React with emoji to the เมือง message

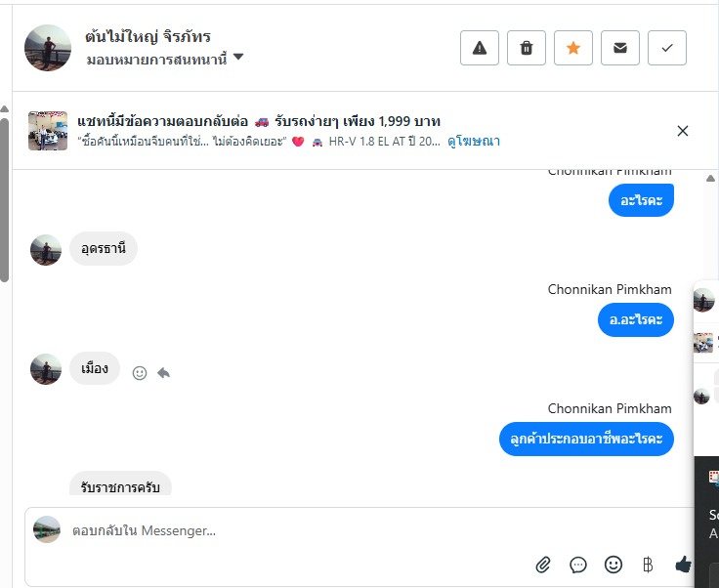(140, 373)
